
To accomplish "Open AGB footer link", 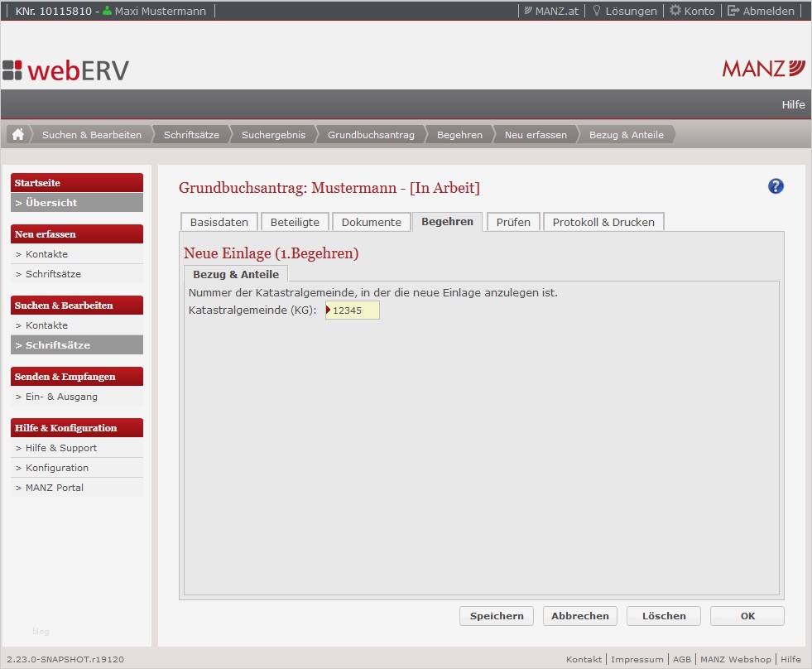I will click(x=681, y=659).
